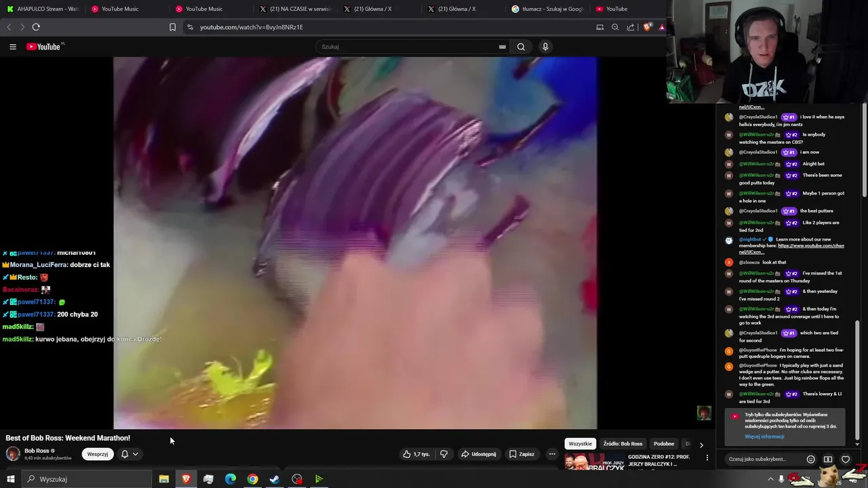Open the three-dot more actions menu under the video

coord(552,454)
